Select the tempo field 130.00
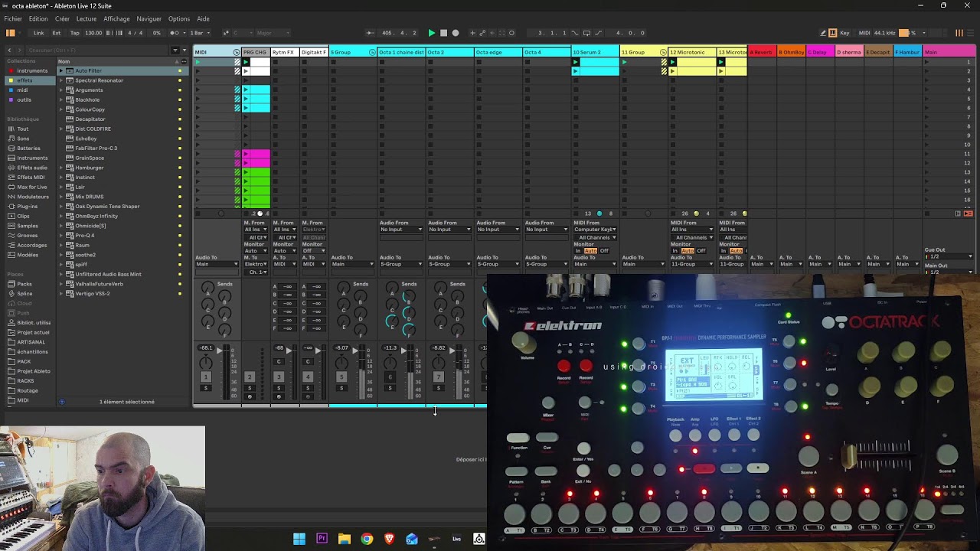 [93, 33]
